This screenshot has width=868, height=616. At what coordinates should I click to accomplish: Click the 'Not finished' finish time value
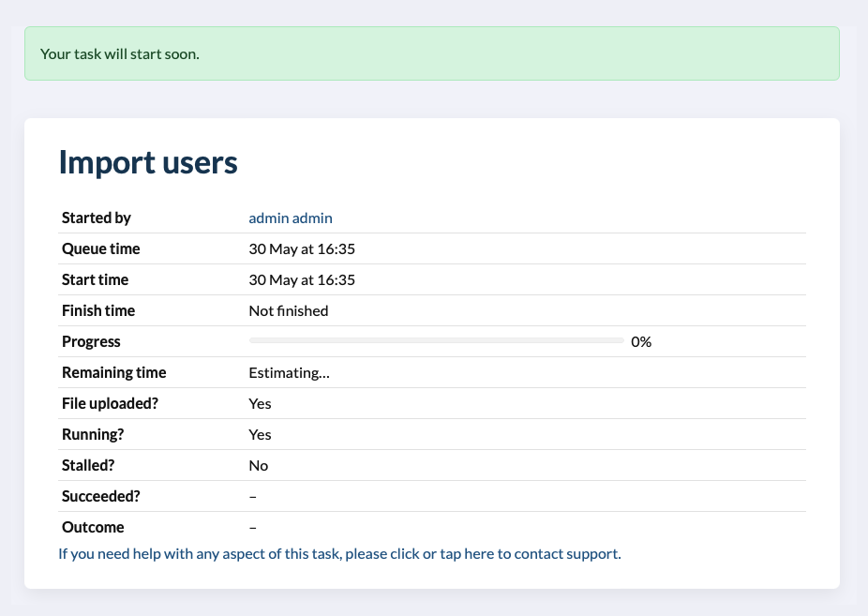click(x=289, y=311)
